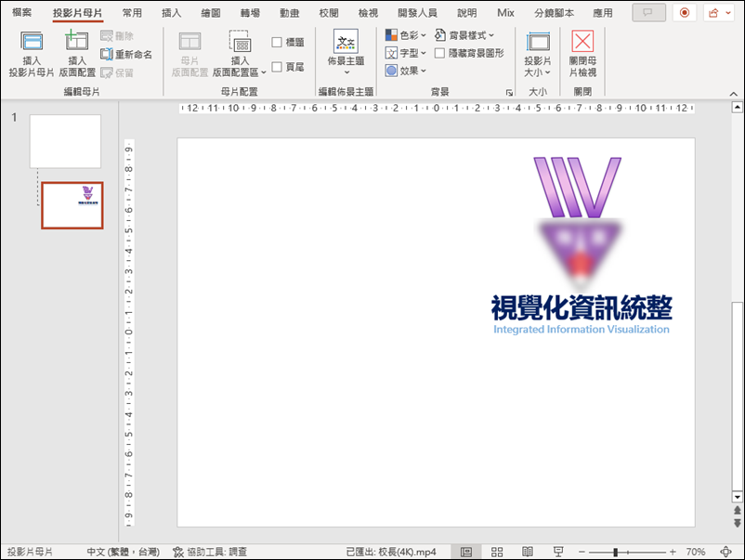Click the Record button icon
Viewport: 745px width, 560px height.
coord(685,13)
